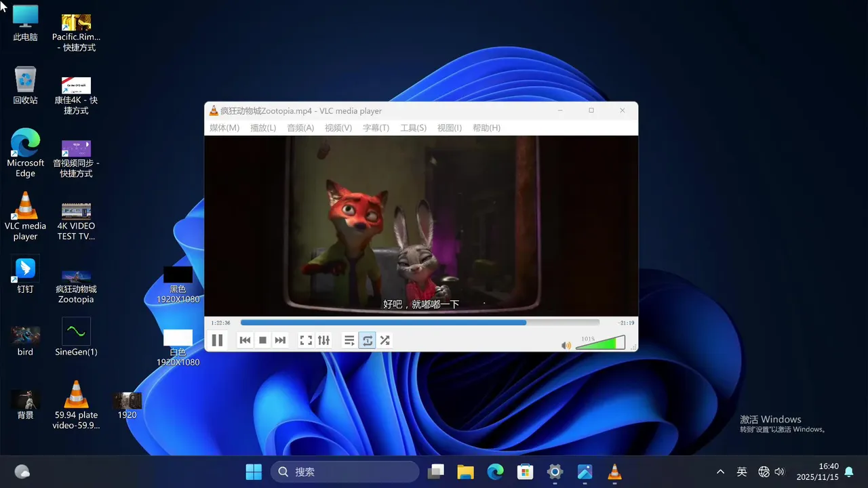
Task: Open Microsoft Store from taskbar
Action: [525, 472]
